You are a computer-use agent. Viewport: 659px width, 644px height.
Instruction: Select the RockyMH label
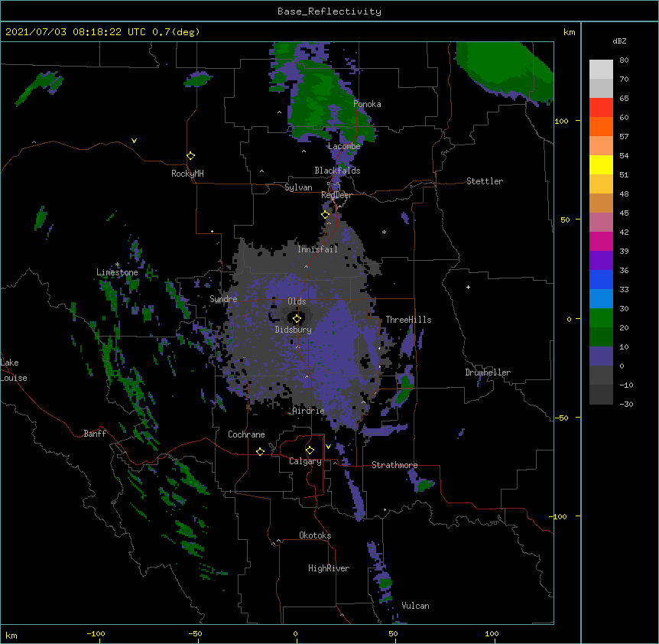pyautogui.click(x=187, y=174)
